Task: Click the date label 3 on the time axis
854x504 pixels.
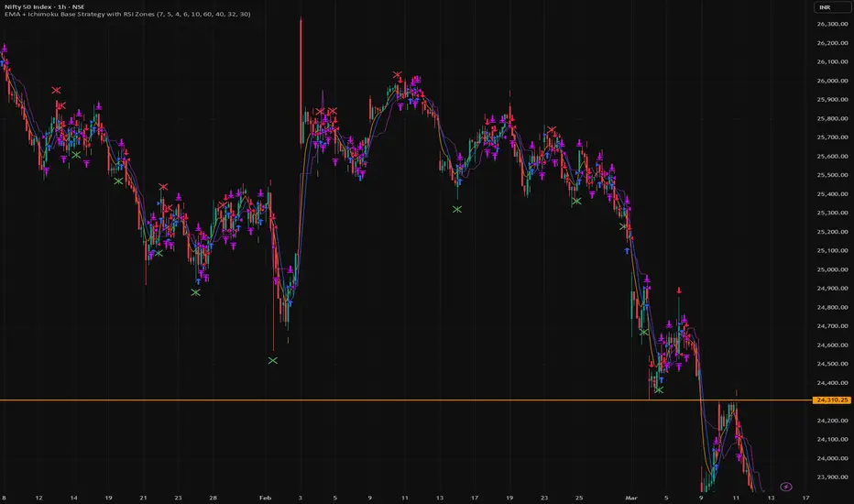Action: (301, 498)
